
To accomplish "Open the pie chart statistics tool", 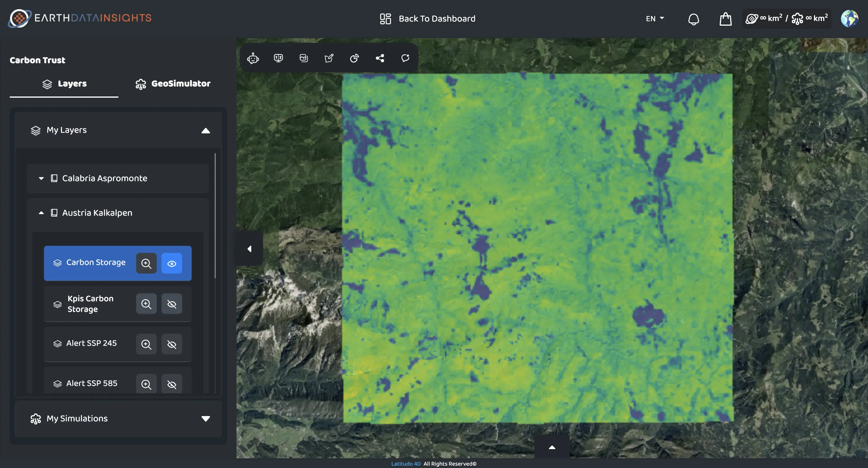I will pyautogui.click(x=355, y=58).
